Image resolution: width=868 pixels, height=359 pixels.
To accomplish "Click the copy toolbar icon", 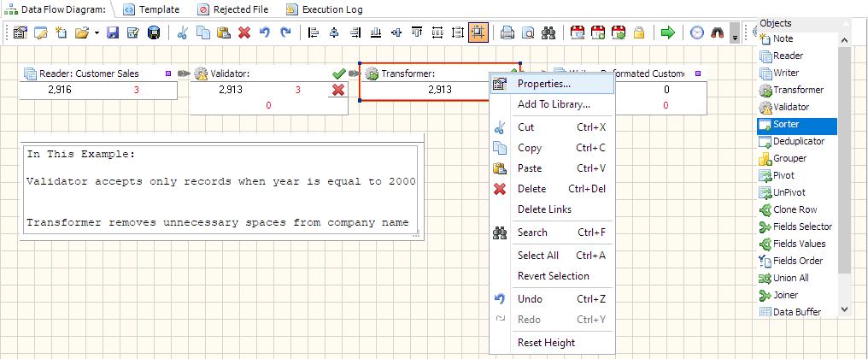I will (203, 33).
